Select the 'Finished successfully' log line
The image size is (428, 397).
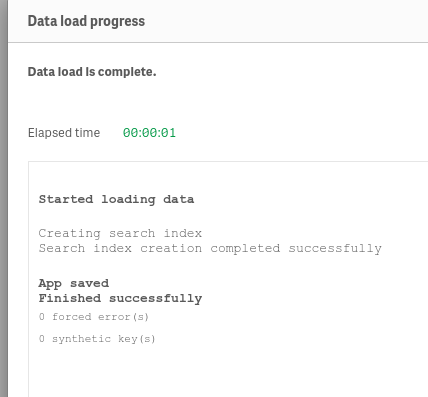[x=120, y=298]
